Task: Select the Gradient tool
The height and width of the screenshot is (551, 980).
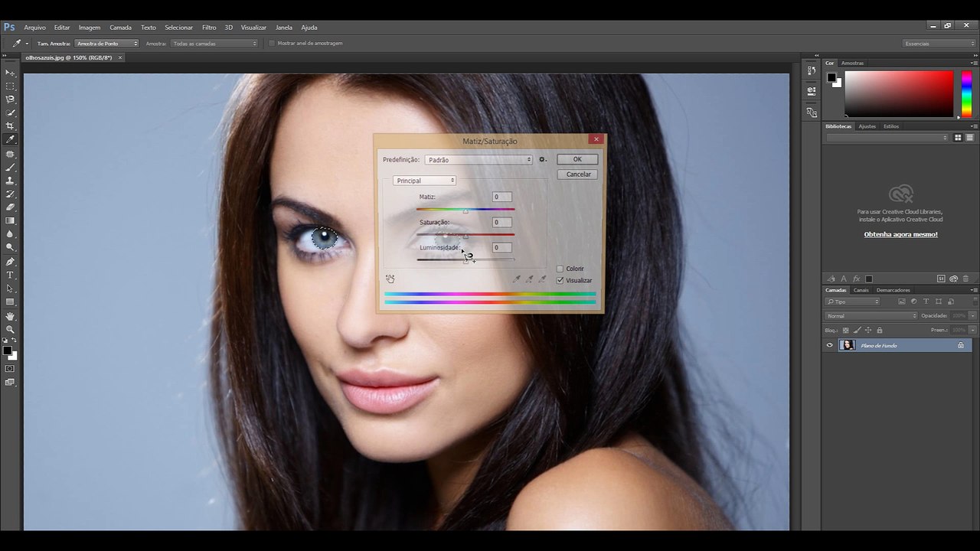Action: (x=10, y=220)
